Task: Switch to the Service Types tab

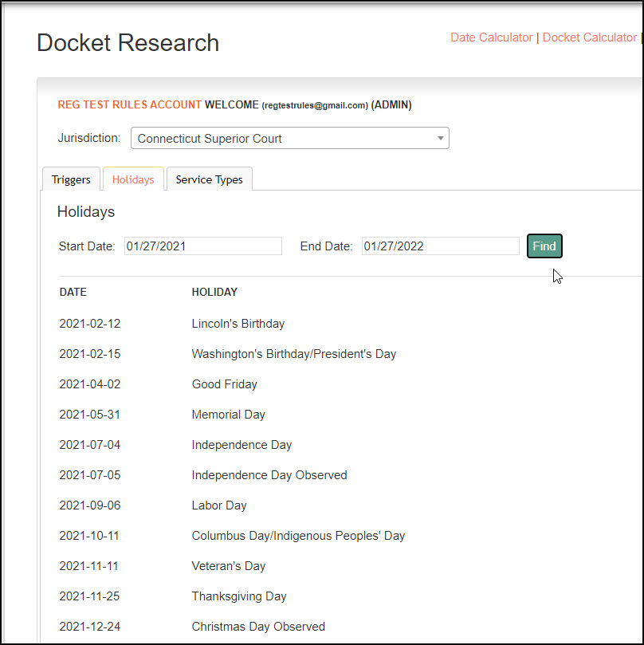Action: pyautogui.click(x=210, y=179)
